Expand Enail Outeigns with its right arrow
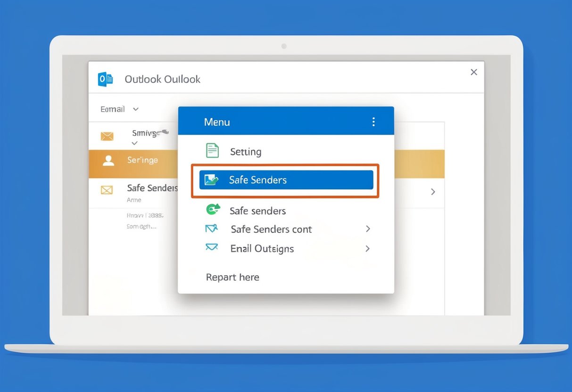Image resolution: width=572 pixels, height=392 pixels. tap(368, 248)
